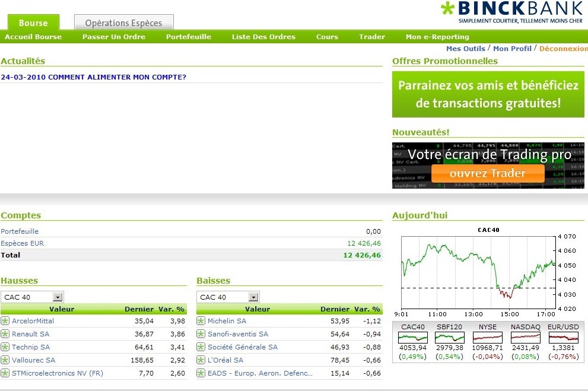Click the Déconnexion link
Screen dimensions: 588x391
(x=564, y=49)
